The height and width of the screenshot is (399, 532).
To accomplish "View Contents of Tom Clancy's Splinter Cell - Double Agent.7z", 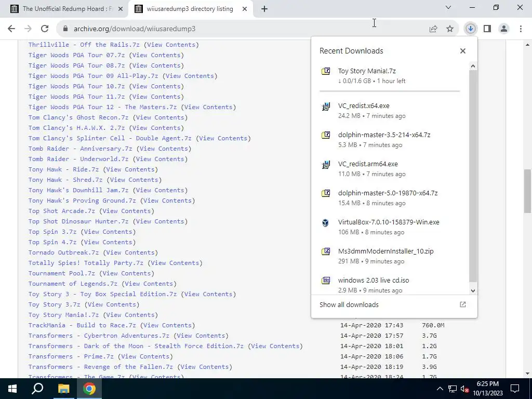I will pyautogui.click(x=223, y=138).
